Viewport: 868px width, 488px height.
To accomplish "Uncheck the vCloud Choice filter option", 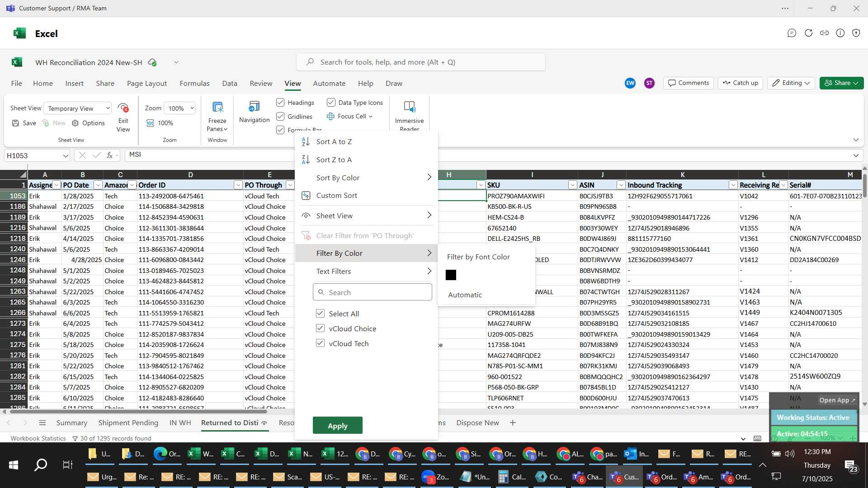I will (320, 328).
